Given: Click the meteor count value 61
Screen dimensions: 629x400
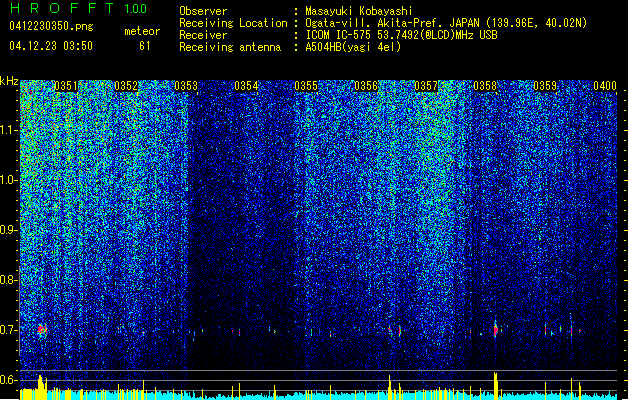Looking at the screenshot, I should coord(145,46).
